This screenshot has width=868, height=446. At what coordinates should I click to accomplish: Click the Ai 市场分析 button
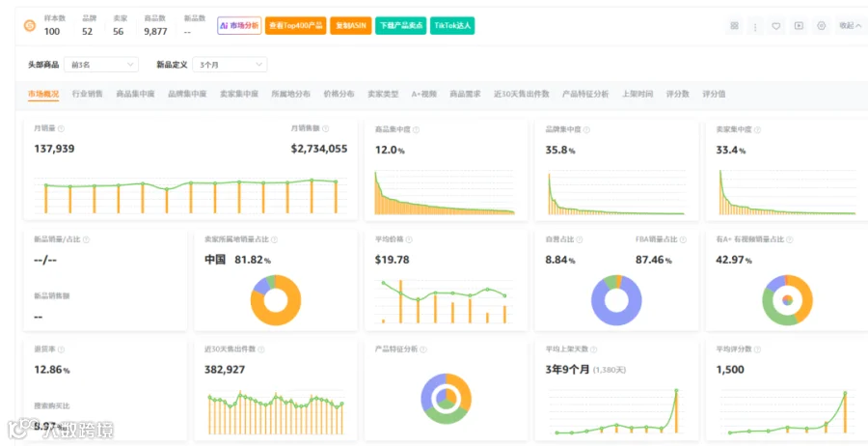click(239, 25)
